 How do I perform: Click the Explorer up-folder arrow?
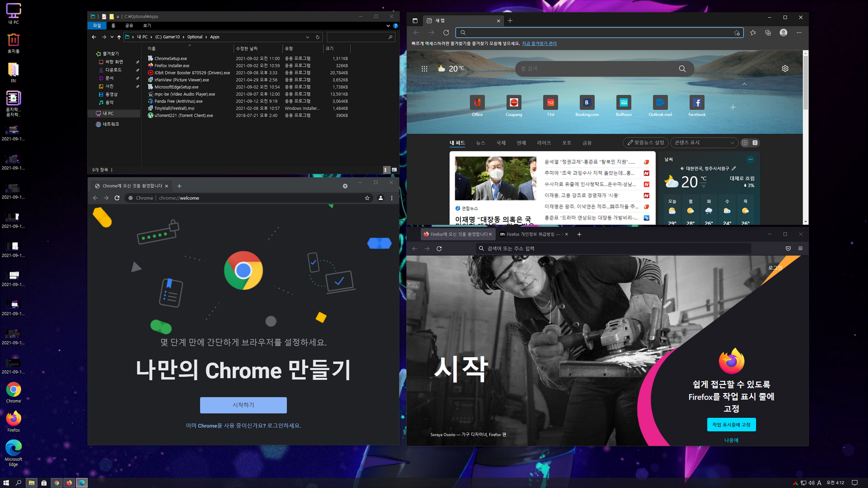pyautogui.click(x=119, y=37)
